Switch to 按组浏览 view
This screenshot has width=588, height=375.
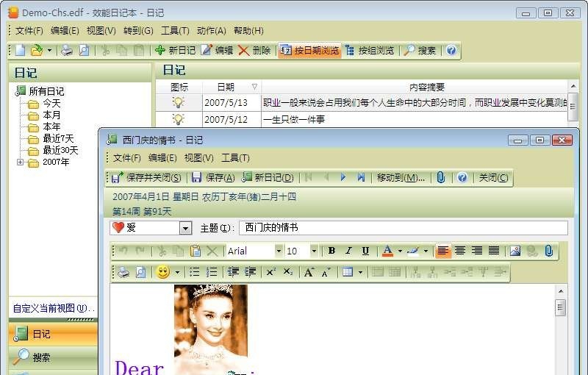click(x=370, y=50)
